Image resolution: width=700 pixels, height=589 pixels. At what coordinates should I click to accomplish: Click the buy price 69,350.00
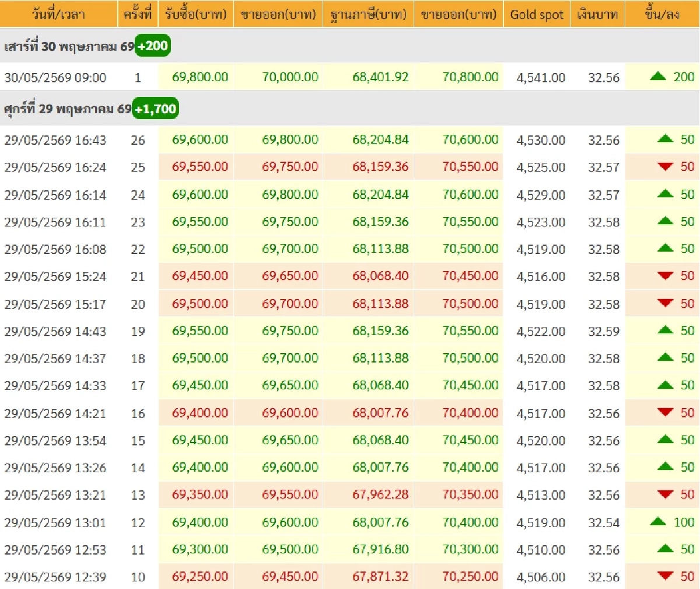200,494
